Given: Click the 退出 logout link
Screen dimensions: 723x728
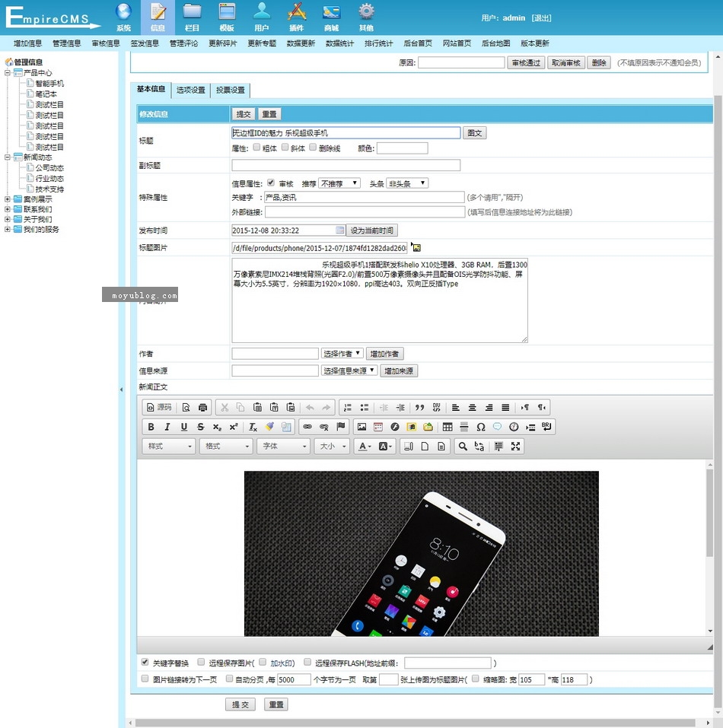Looking at the screenshot, I should [541, 18].
